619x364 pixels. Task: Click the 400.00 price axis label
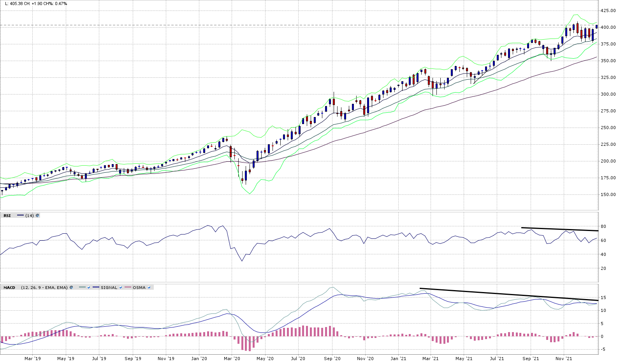click(x=608, y=28)
